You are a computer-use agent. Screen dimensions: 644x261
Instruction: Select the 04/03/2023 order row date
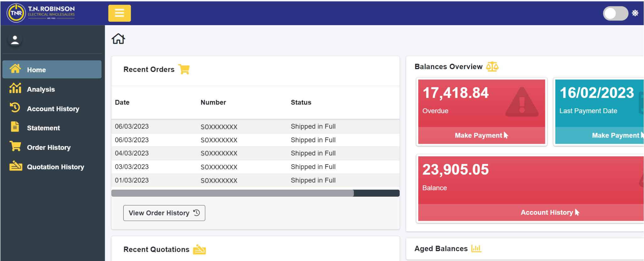click(x=132, y=153)
